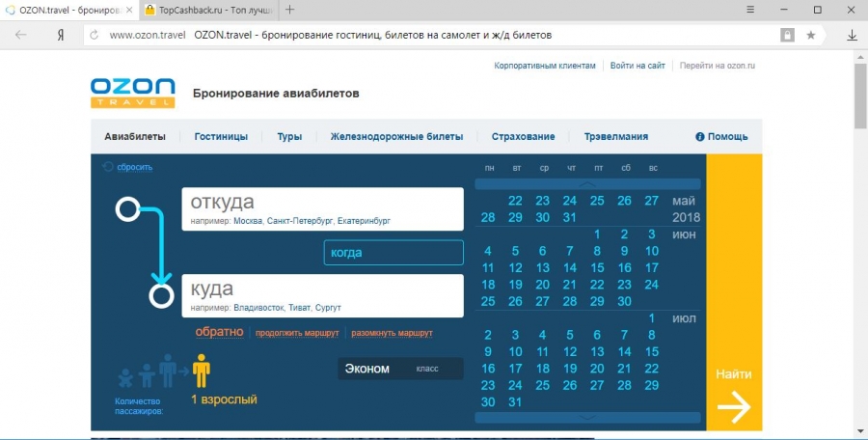Viewport: 868px width, 440px height.
Task: Click the scrollbar down arrow
Action: pyautogui.click(x=861, y=430)
